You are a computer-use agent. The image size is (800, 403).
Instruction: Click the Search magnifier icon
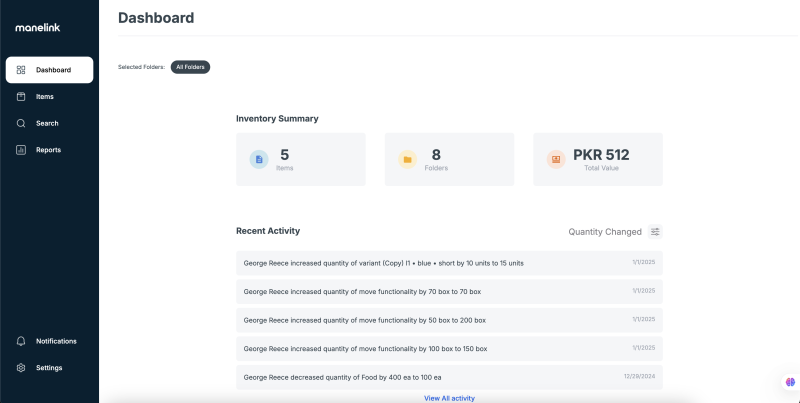21,123
